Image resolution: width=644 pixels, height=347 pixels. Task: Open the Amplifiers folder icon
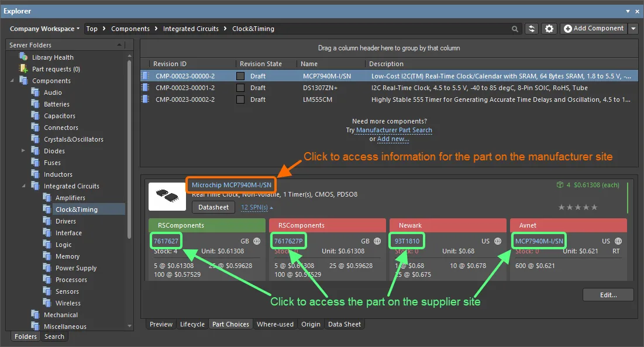[x=47, y=198]
